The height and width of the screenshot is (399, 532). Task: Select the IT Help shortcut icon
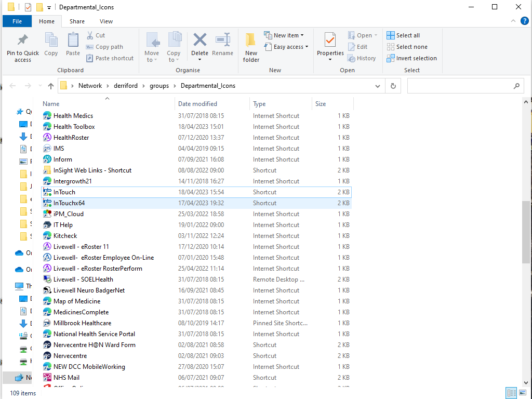tap(47, 225)
